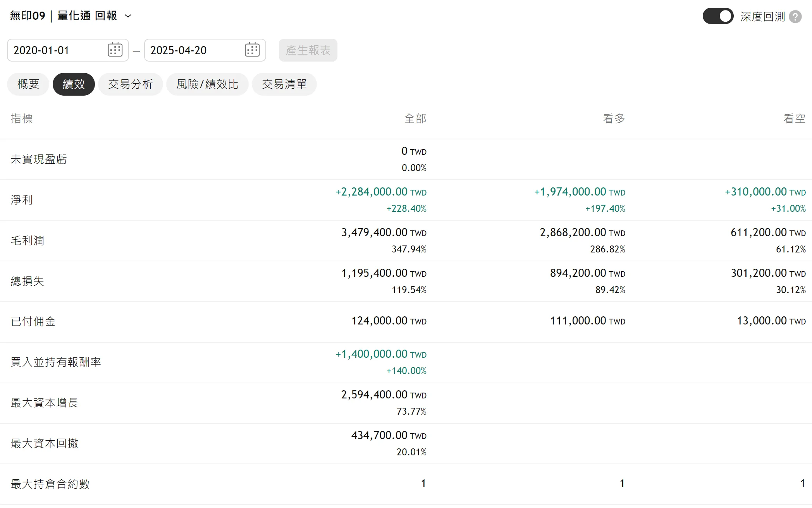The image size is (812, 508).
Task: Click the gross profit value 3,479,400.00 TWD
Action: pyautogui.click(x=384, y=232)
